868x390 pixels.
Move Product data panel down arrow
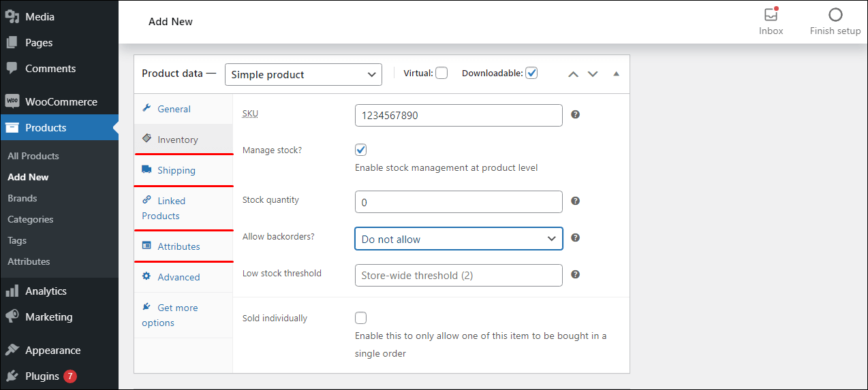[x=593, y=74]
